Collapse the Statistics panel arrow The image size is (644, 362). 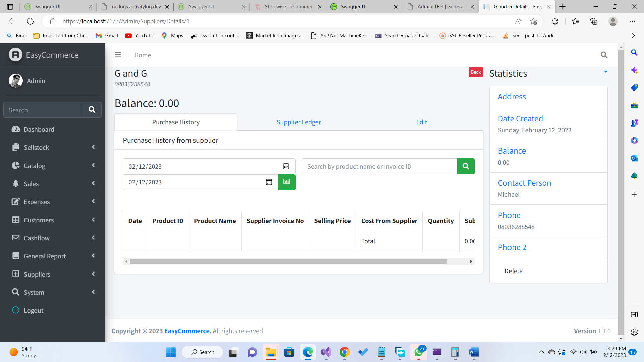point(605,72)
